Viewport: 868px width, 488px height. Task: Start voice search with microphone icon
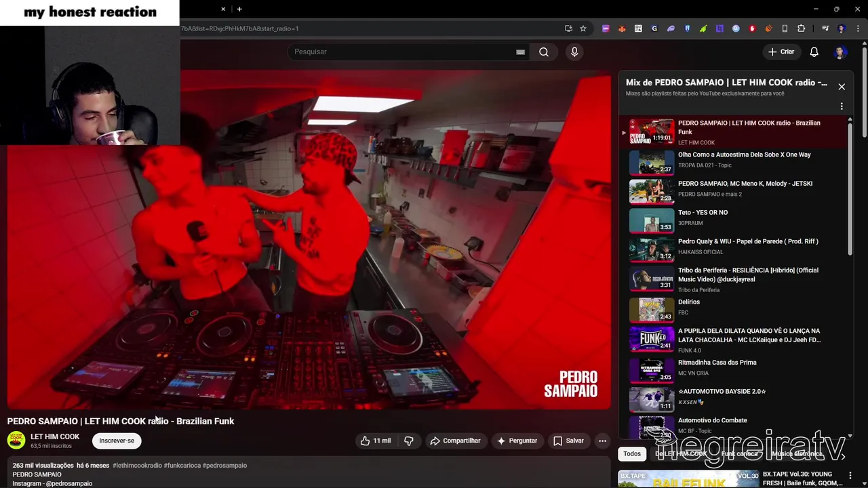(x=574, y=52)
